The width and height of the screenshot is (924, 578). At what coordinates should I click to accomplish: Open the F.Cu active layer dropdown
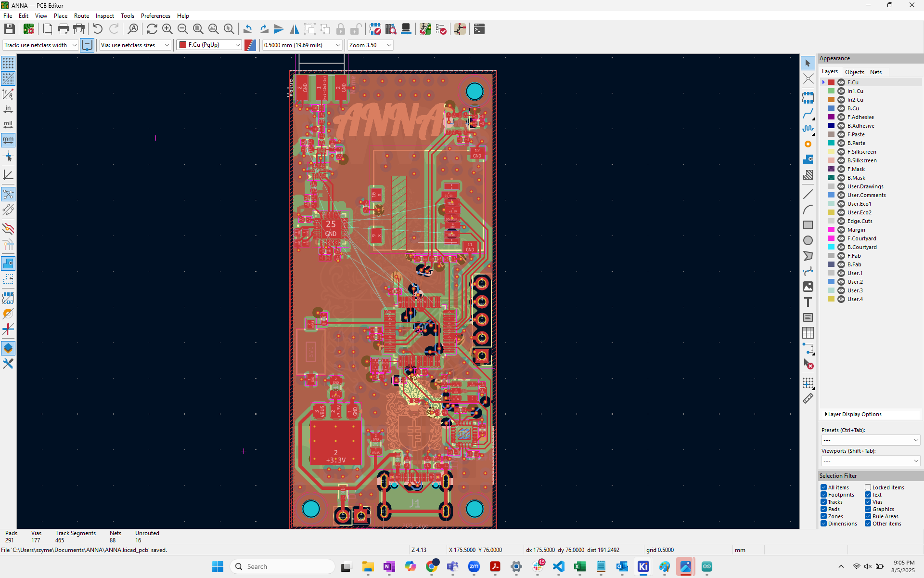tap(209, 45)
